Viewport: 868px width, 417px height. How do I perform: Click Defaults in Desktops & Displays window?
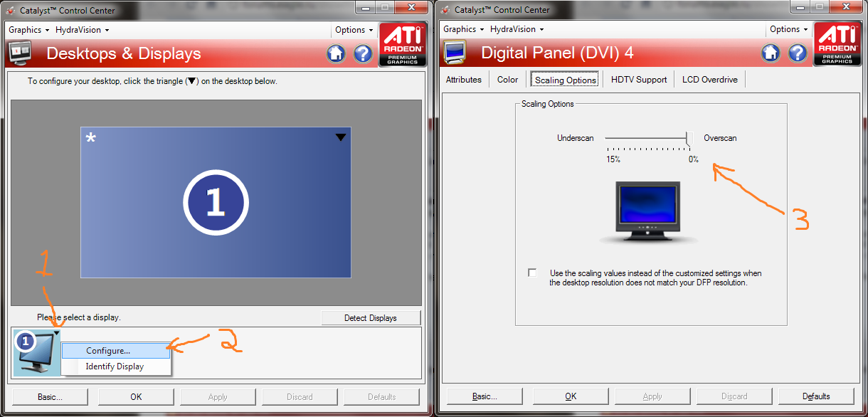(x=382, y=397)
